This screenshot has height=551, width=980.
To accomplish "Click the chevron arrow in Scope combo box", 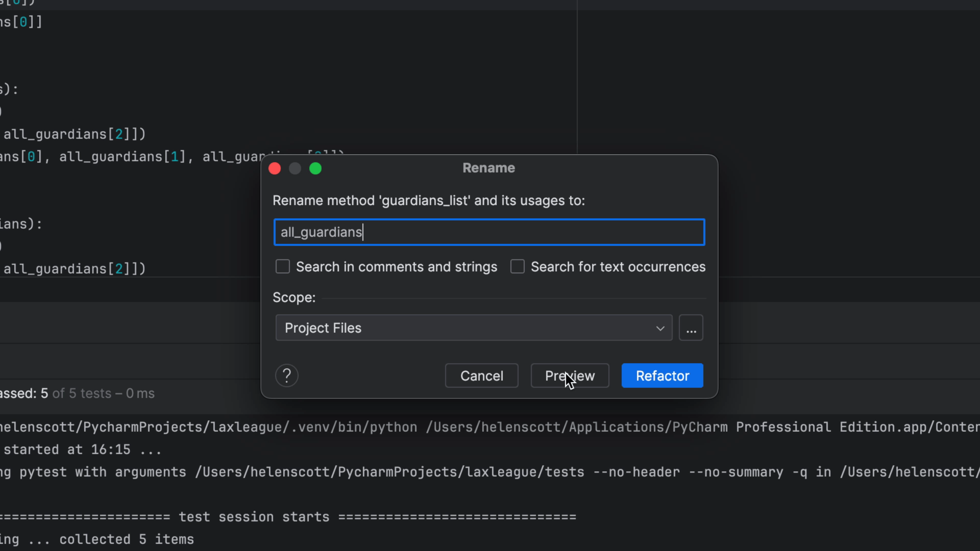I will [x=660, y=328].
